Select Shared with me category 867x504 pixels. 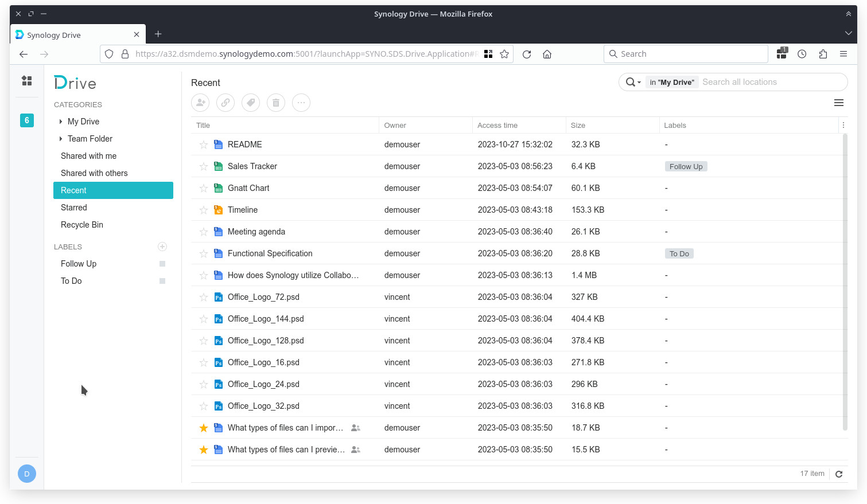tap(113, 156)
